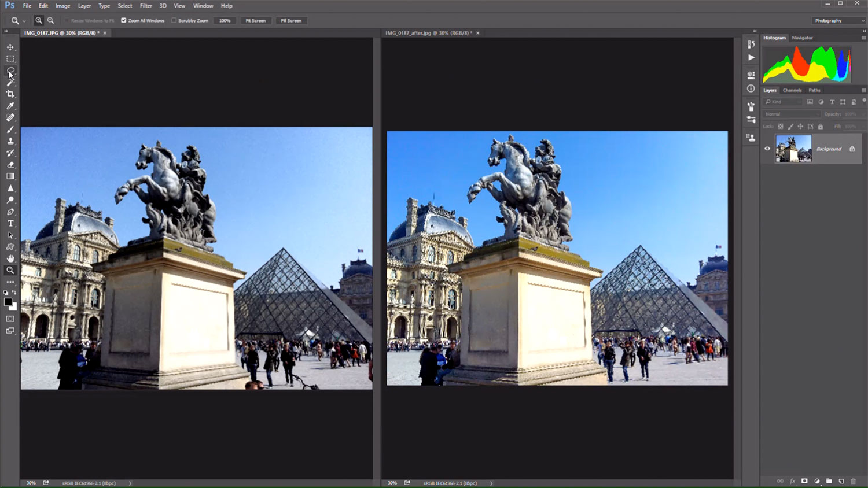
Task: Hide the Background layer visibility eye
Action: click(767, 149)
